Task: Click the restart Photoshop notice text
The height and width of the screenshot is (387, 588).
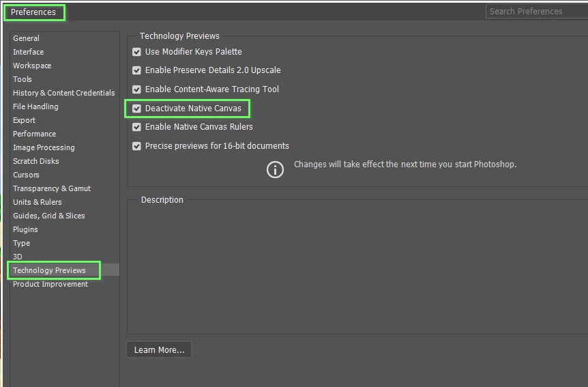Action: pyautogui.click(x=405, y=164)
